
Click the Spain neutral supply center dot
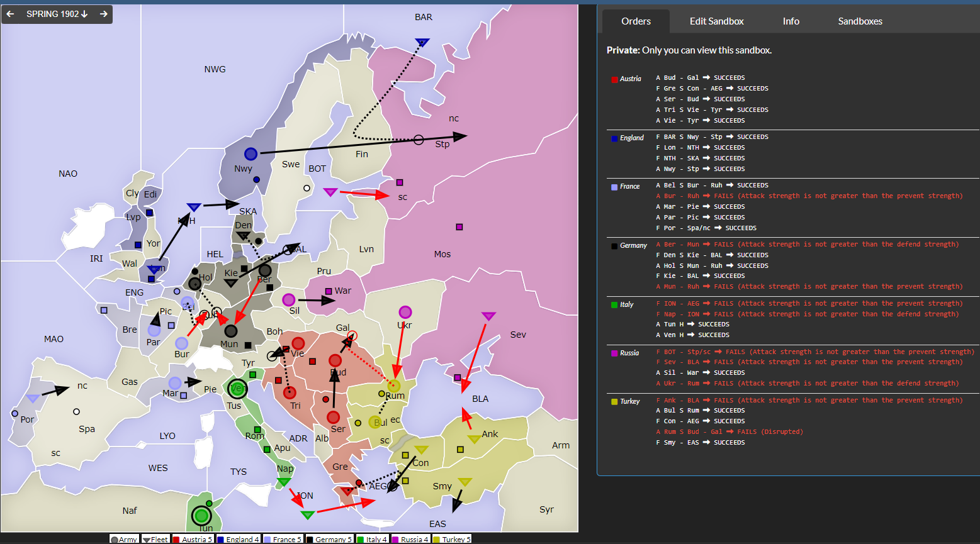point(76,412)
